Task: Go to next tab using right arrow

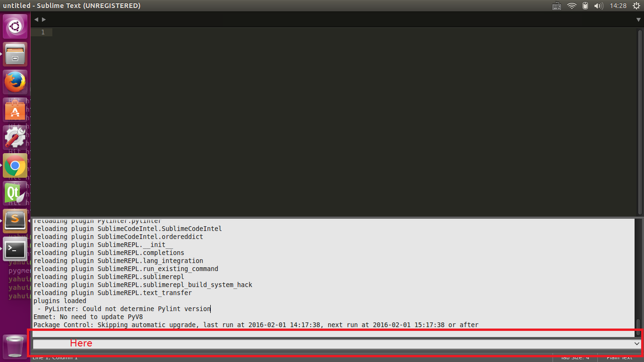Action: pyautogui.click(x=44, y=19)
